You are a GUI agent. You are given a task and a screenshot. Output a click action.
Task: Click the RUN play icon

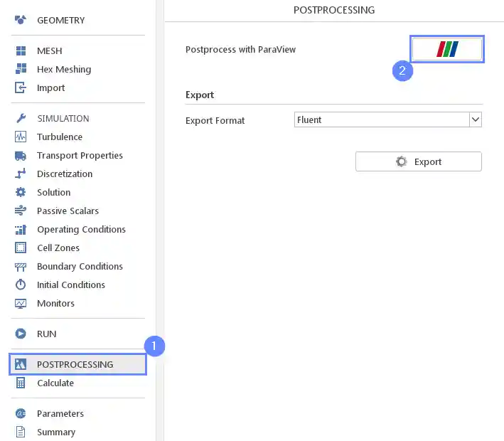[x=21, y=334]
